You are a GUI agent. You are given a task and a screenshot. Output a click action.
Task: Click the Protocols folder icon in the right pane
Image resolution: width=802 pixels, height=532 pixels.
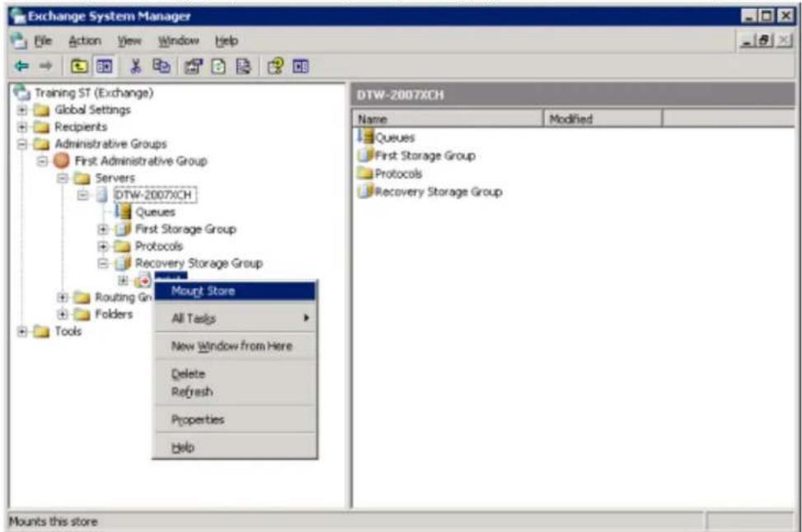pos(366,173)
